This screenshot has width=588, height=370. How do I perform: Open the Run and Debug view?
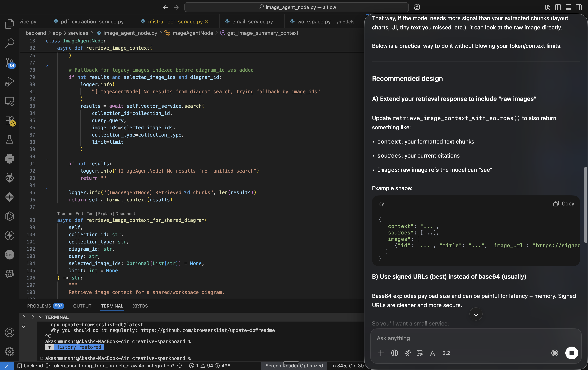coord(9,82)
